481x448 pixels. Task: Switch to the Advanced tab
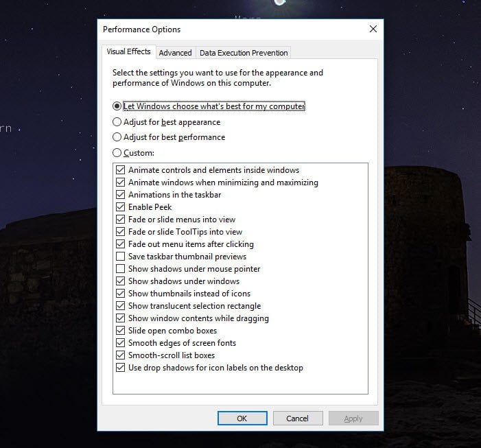[x=175, y=53]
